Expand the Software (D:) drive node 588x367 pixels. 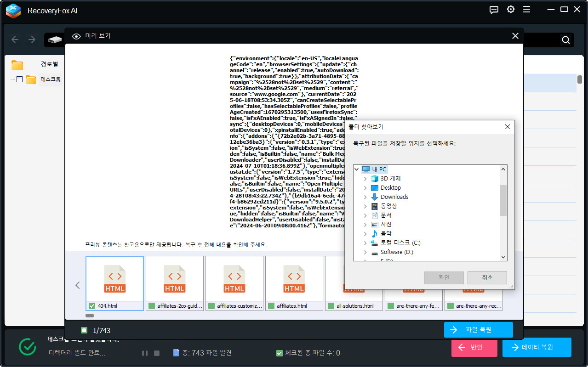(x=365, y=252)
